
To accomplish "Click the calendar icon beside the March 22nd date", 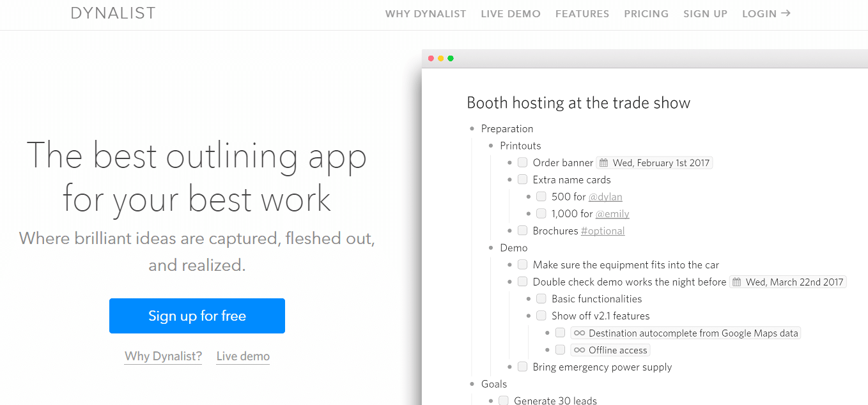I will [x=736, y=282].
